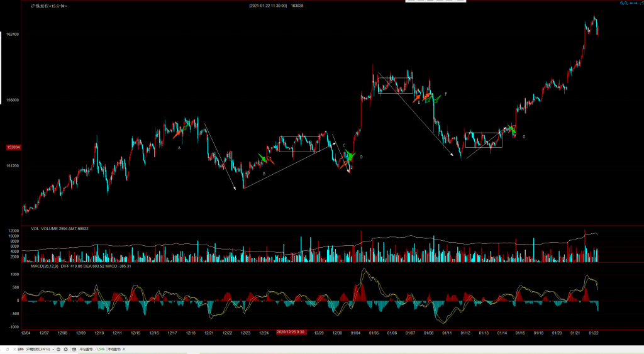Click the green arrow marker at point D
644x354 pixels.
coord(350,155)
